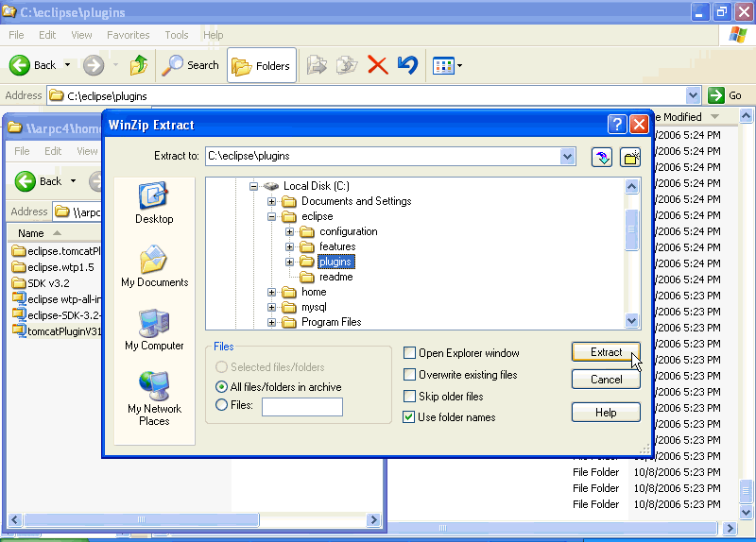The image size is (756, 542).
Task: Expand Documents and Settings tree node
Action: (272, 201)
